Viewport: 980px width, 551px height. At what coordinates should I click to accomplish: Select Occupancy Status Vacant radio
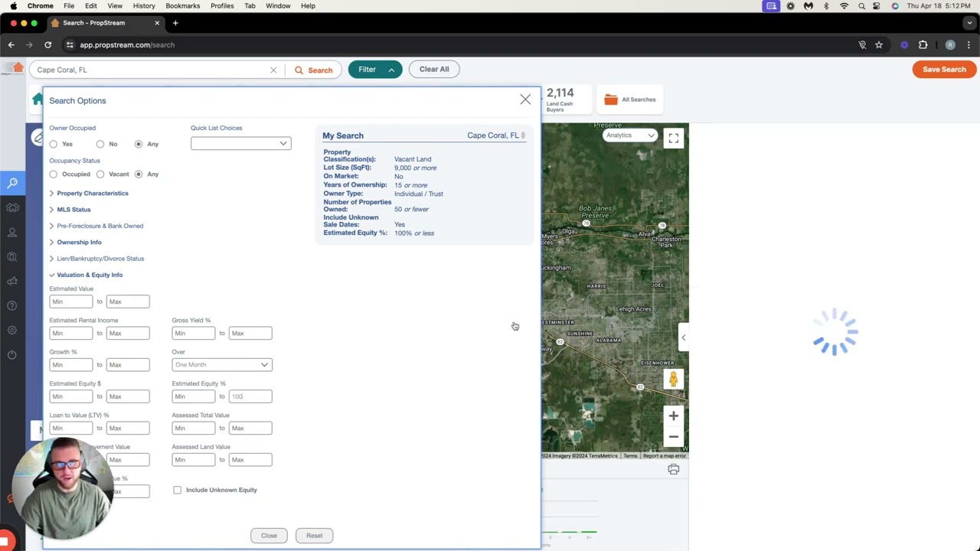pos(100,174)
